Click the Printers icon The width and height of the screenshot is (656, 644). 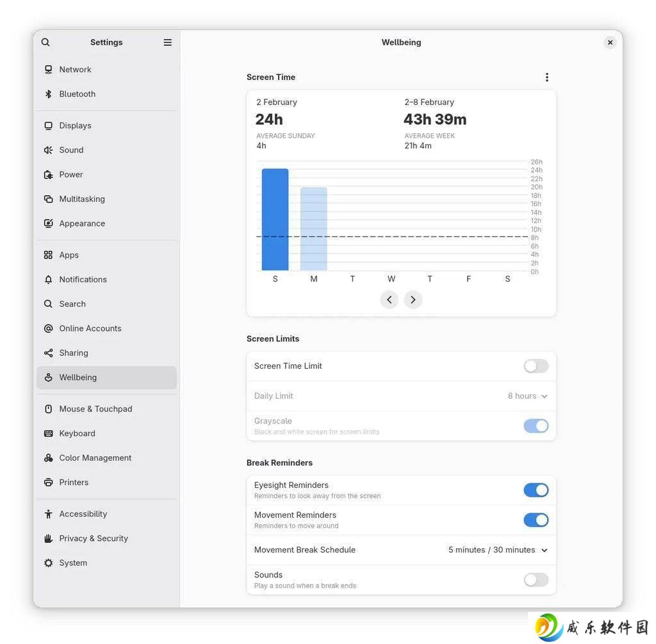(49, 482)
